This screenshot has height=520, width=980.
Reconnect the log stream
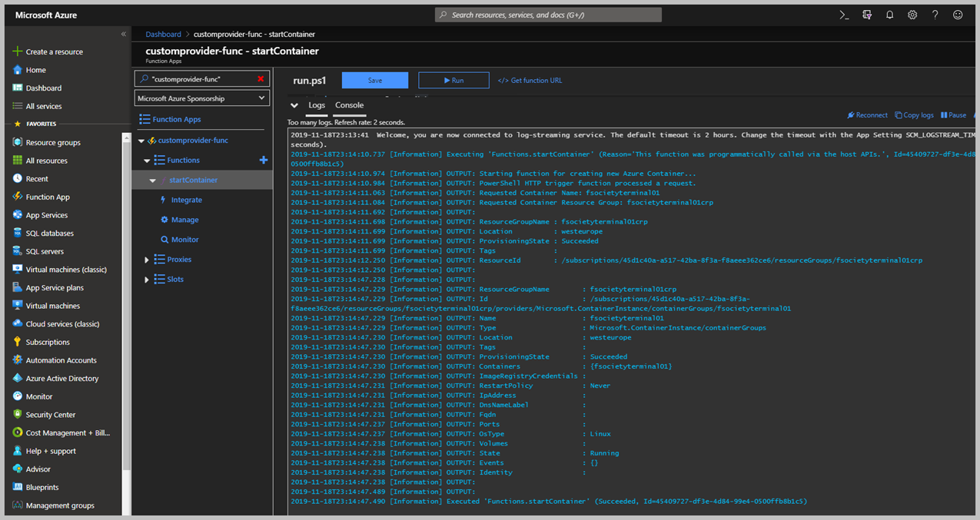[867, 115]
